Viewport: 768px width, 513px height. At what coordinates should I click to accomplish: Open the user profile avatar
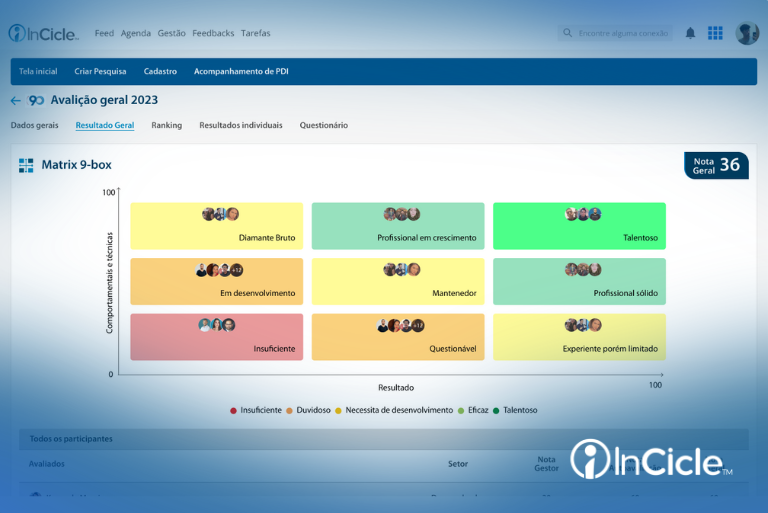[746, 33]
